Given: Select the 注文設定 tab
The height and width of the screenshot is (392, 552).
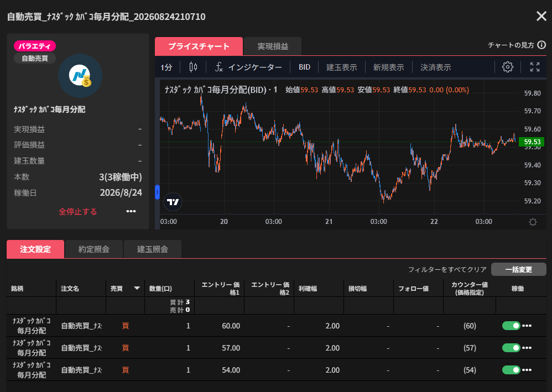Looking at the screenshot, I should (35, 249).
